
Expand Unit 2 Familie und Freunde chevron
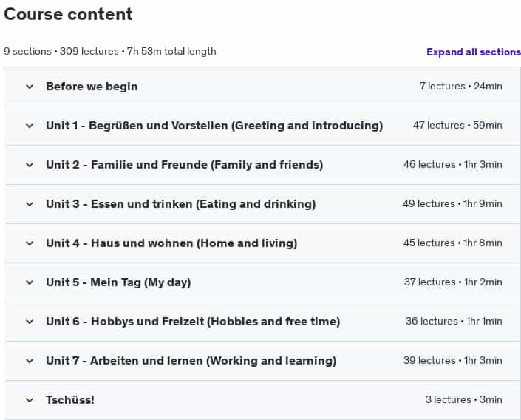30,165
